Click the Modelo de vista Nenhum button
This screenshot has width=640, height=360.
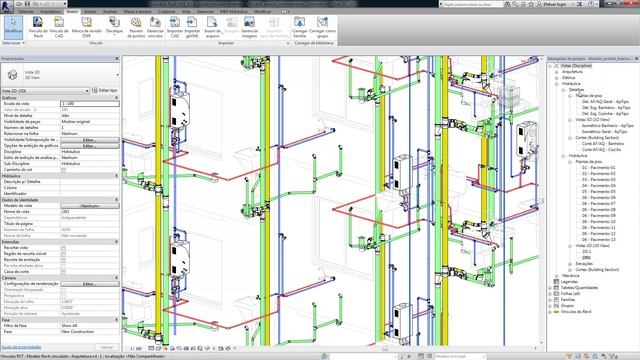90,206
